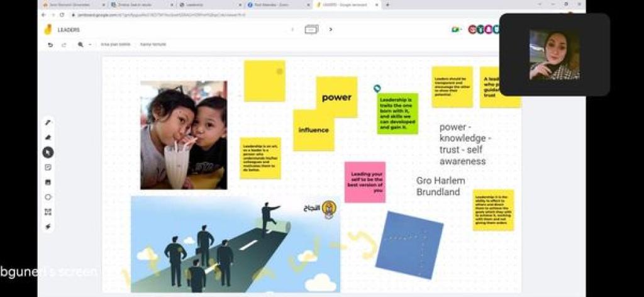Add a sticky note using toolbar
The image size is (644, 297).
pos(48,167)
